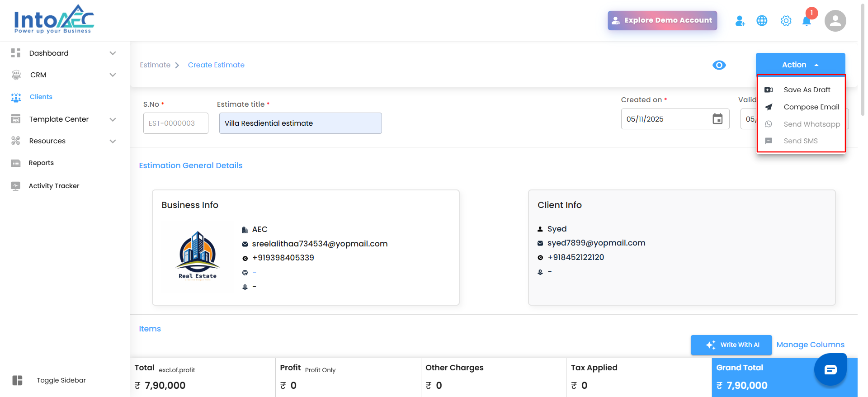Open the Manage Columns link
The image size is (868, 397).
pyautogui.click(x=810, y=345)
